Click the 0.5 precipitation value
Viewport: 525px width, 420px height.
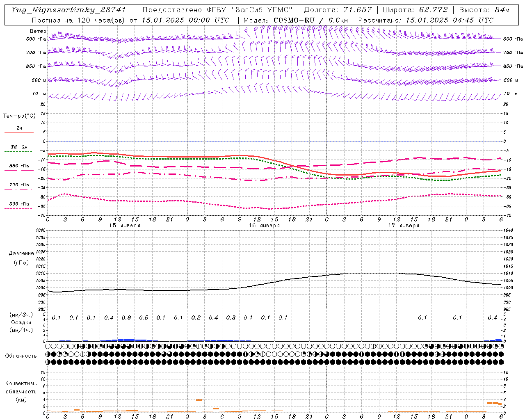click(144, 318)
